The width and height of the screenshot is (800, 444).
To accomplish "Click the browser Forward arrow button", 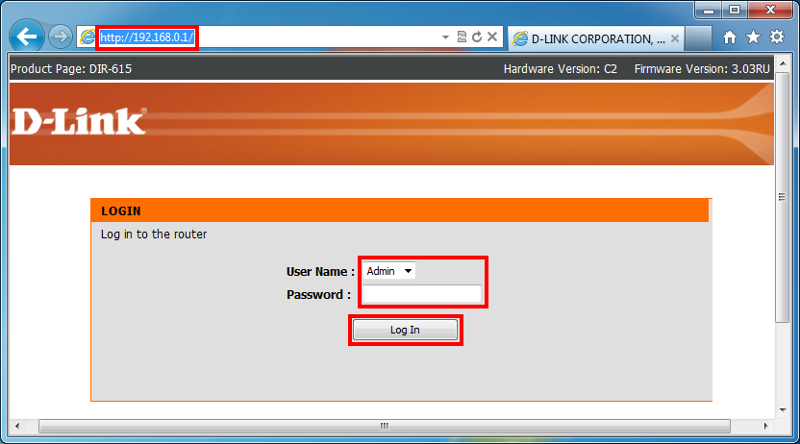I will click(x=60, y=37).
